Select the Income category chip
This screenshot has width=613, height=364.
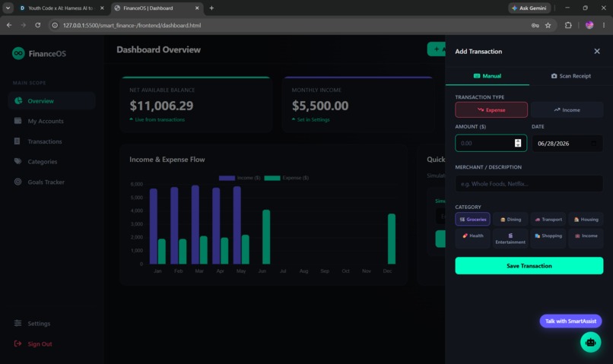click(x=586, y=239)
